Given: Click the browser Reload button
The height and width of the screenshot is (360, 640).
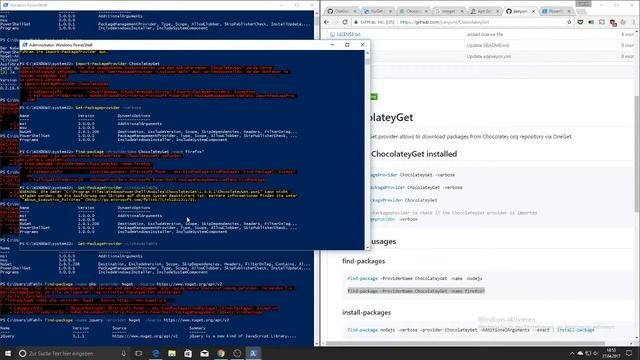Looking at the screenshot, I should click(345, 22).
